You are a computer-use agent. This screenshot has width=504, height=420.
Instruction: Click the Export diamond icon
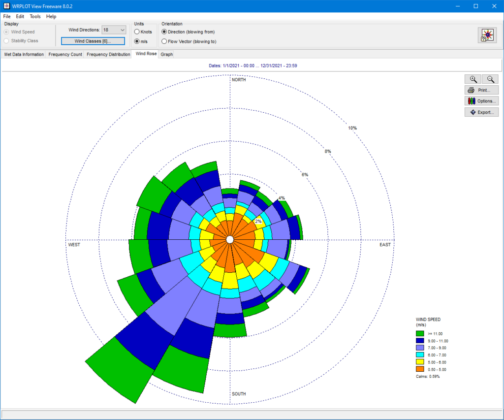coord(473,112)
